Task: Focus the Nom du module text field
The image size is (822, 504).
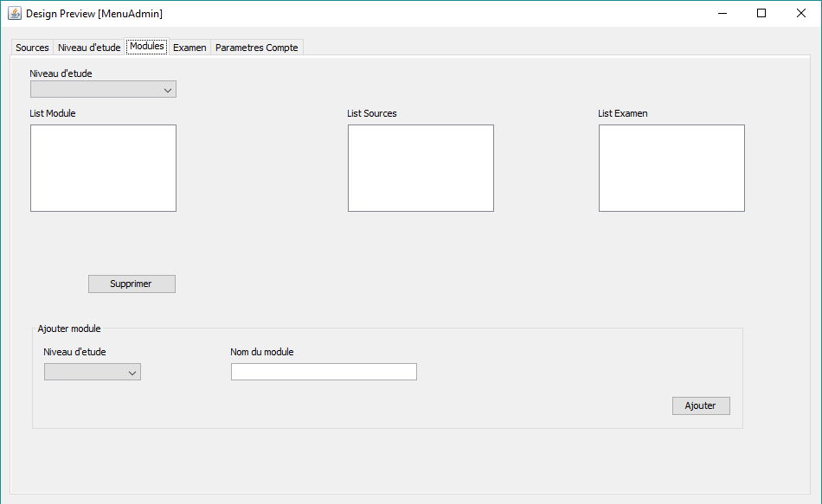Action: [x=324, y=372]
